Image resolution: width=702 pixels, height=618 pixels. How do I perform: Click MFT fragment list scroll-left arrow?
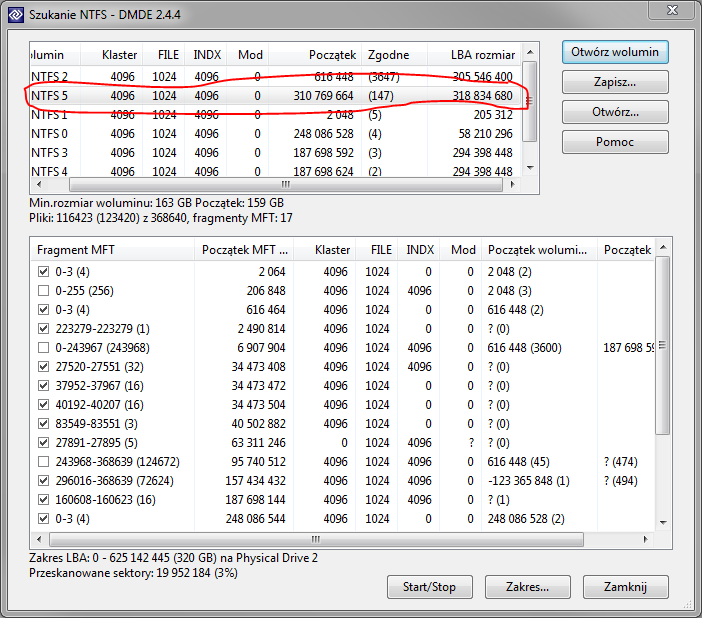[x=39, y=539]
